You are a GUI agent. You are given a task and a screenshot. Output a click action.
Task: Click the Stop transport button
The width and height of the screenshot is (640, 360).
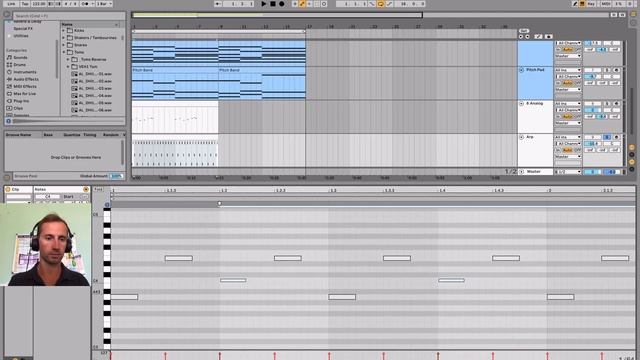click(273, 4)
